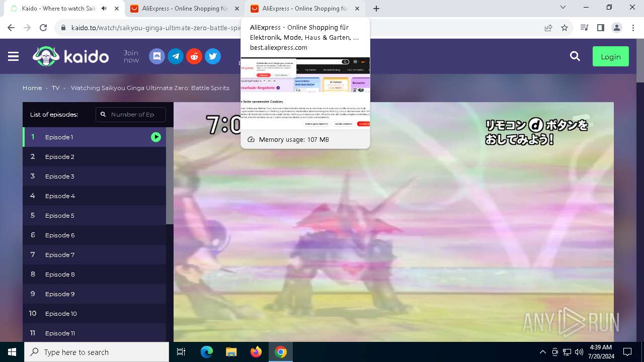
Task: Play Episode 1 via green play icon
Action: coord(156,137)
